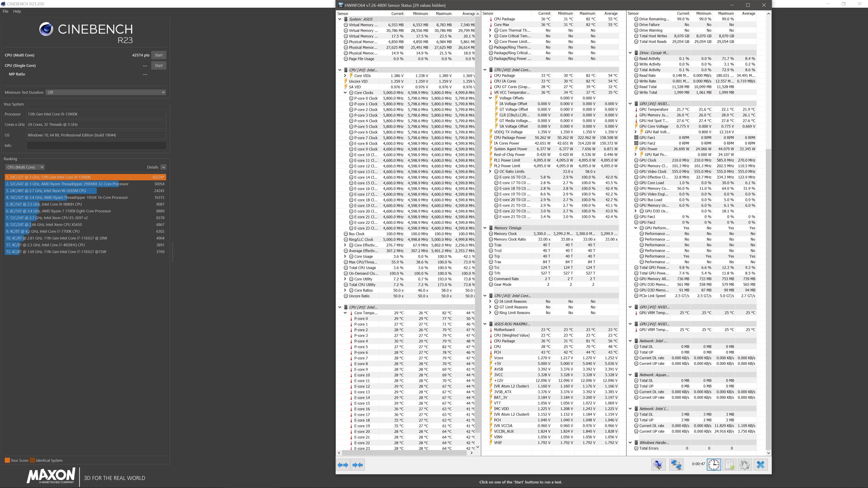Click HWiNFO title bar app icon
The width and height of the screenshot is (868, 488).
[341, 5]
